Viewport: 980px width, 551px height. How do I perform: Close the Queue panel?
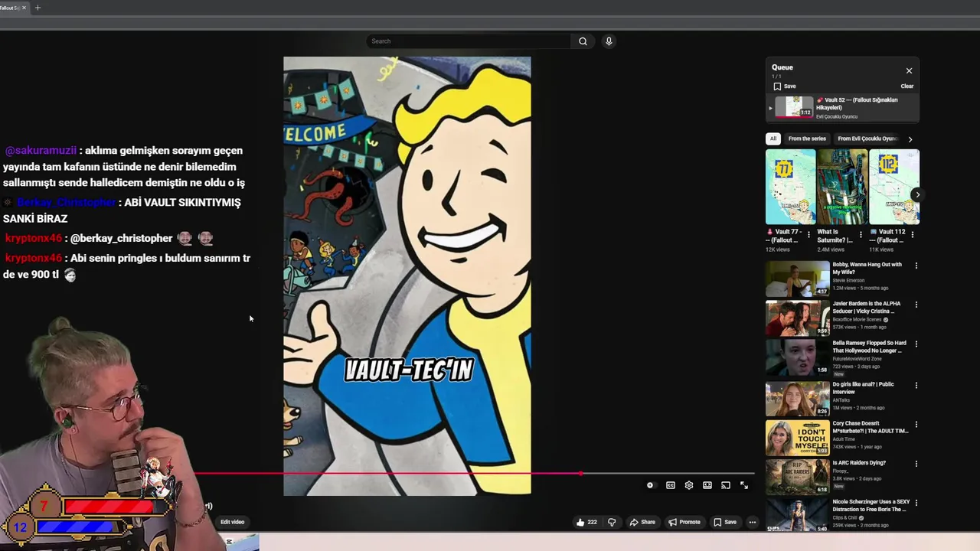[x=909, y=70]
